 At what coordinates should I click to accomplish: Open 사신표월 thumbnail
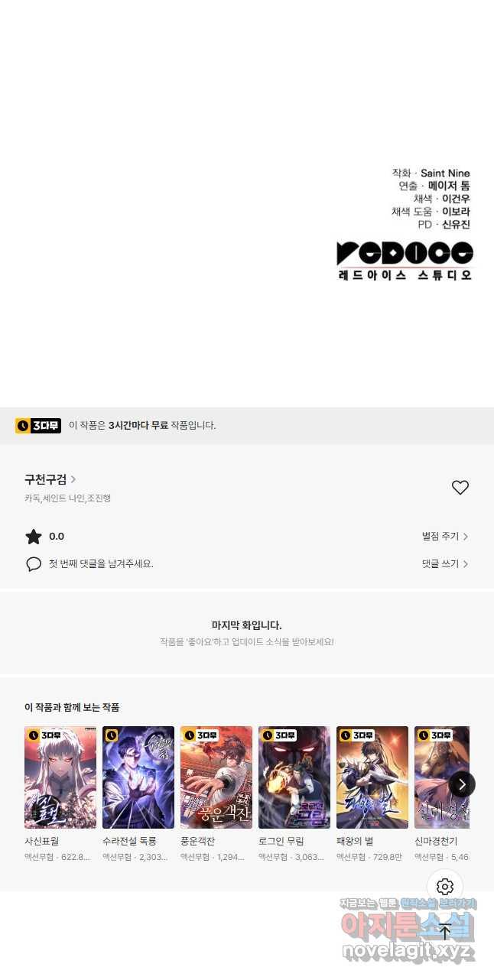60,777
